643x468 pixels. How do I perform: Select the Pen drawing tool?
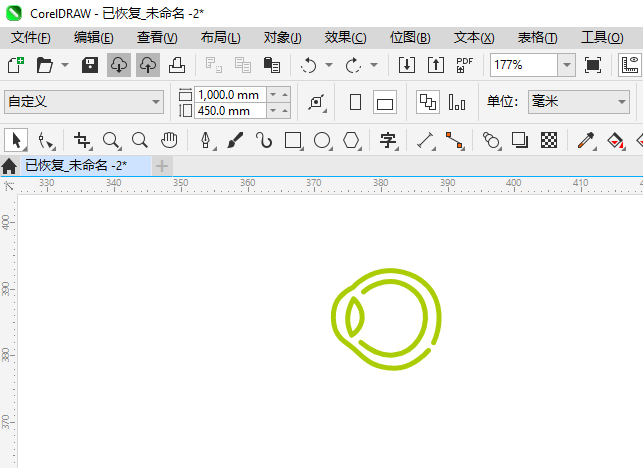pos(206,140)
